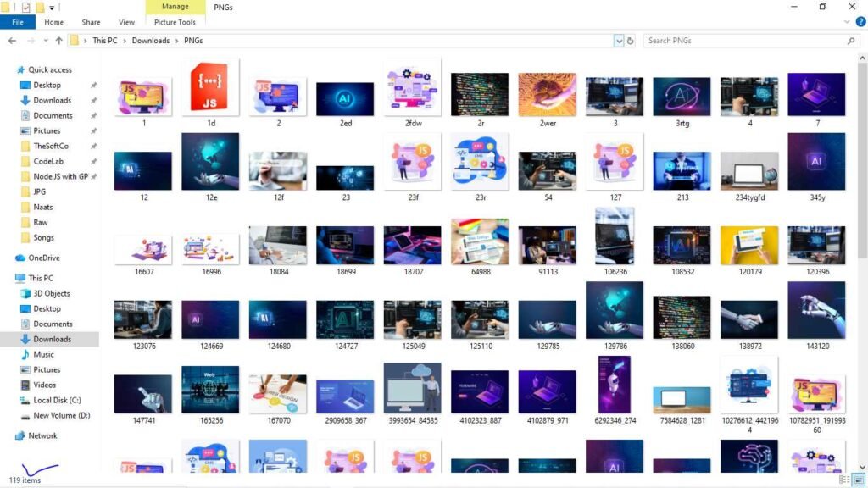
Task: Click the search magnifier in Search PNGs box
Action: [x=849, y=40]
